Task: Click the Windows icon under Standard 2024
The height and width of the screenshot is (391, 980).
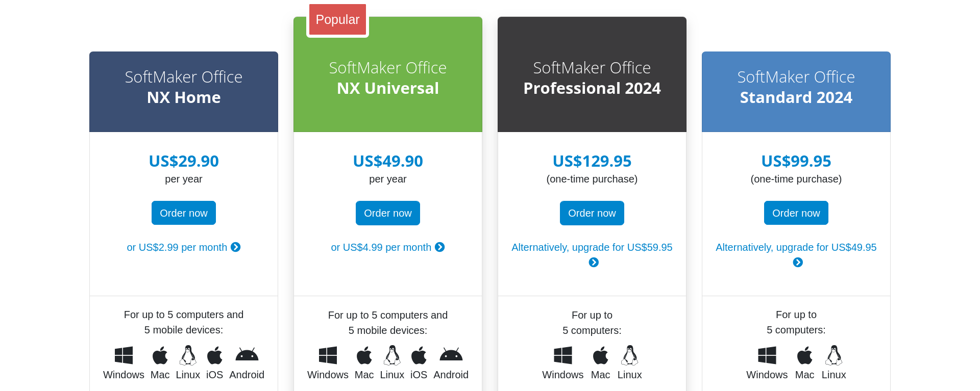Action: pos(767,355)
